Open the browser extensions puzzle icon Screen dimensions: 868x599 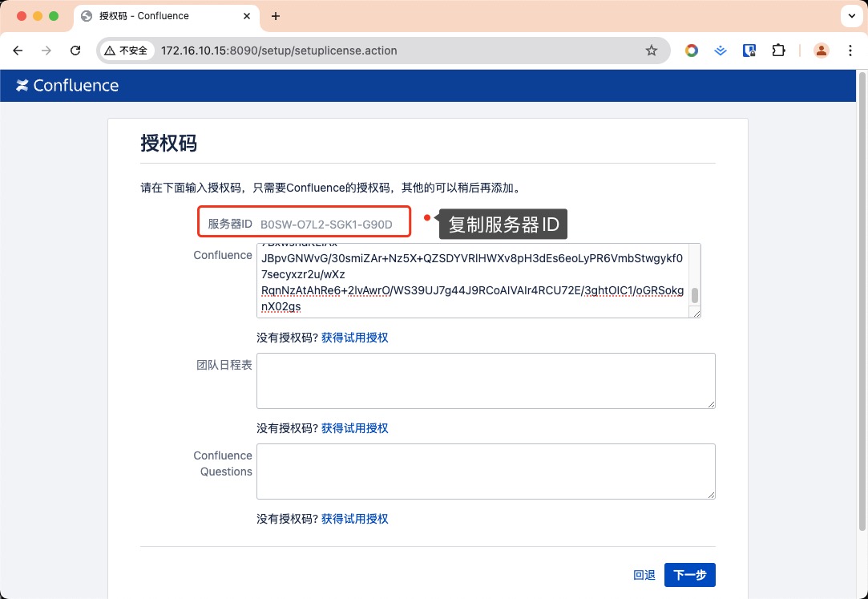tap(778, 51)
